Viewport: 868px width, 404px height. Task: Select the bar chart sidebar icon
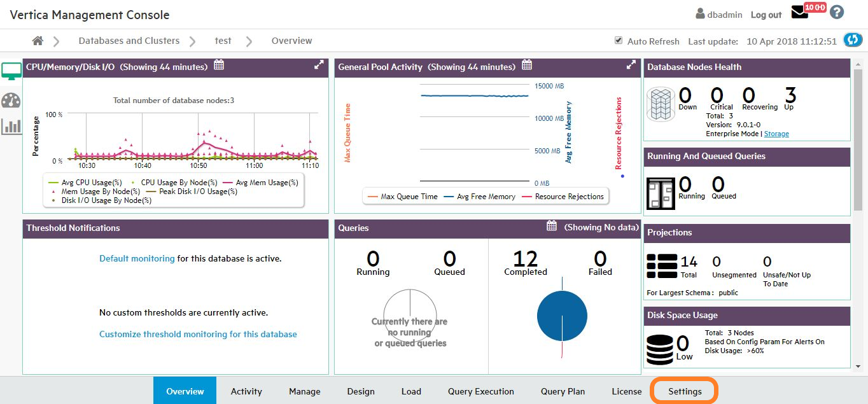click(x=11, y=127)
